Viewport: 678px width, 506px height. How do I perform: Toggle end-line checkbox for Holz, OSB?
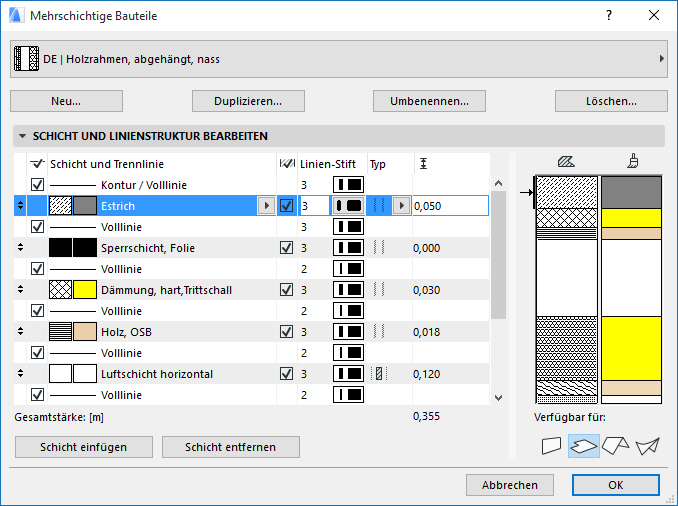click(287, 332)
